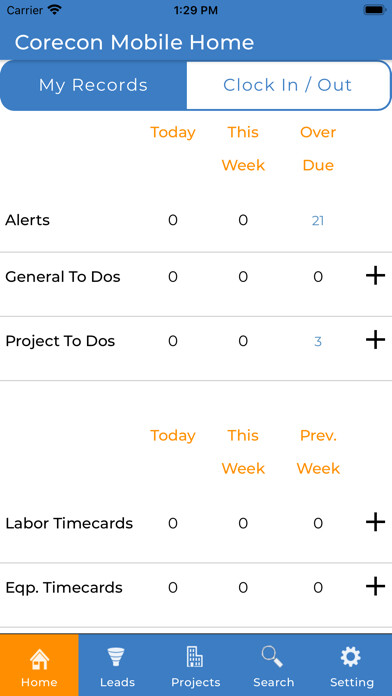This screenshot has width=392, height=696.
Task: View the 3 overdue Project To Dos
Action: click(318, 341)
